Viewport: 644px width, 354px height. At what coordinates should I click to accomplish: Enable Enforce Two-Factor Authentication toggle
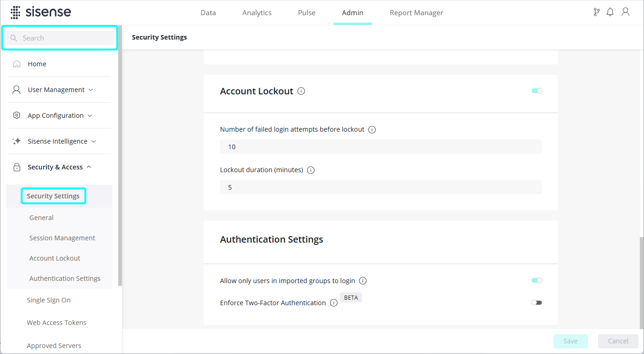click(x=537, y=302)
